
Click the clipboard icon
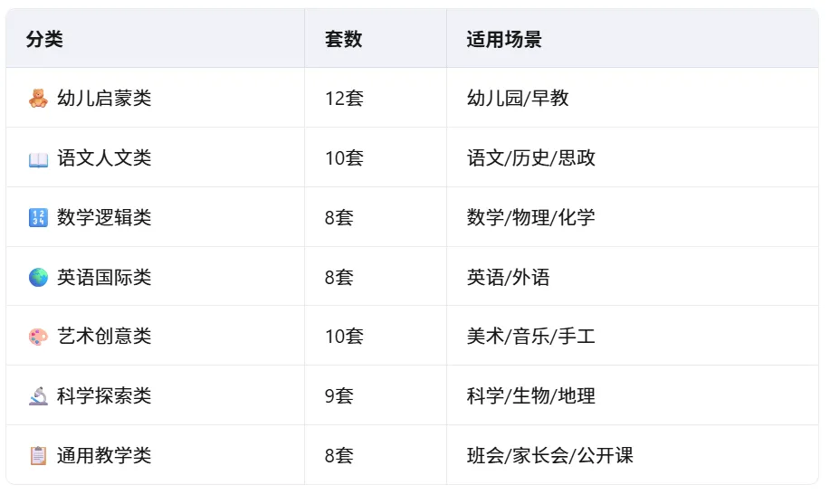click(x=38, y=456)
